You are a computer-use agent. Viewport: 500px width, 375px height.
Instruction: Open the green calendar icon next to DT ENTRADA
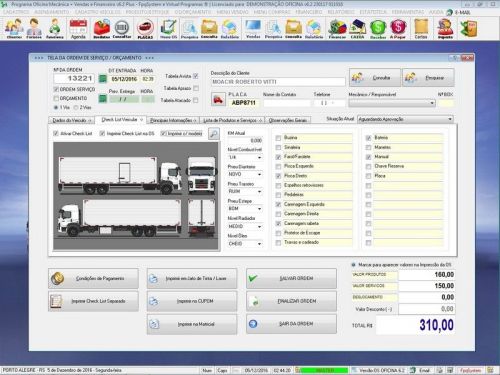103,79
